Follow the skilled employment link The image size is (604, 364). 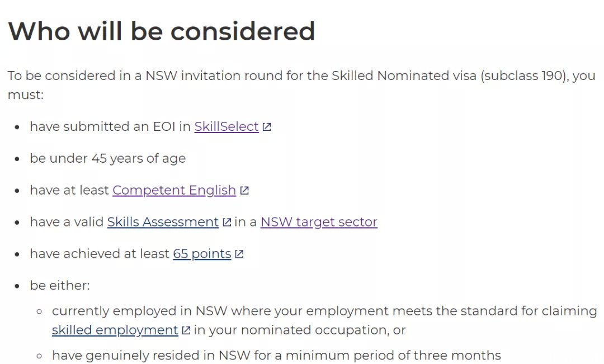(x=115, y=330)
